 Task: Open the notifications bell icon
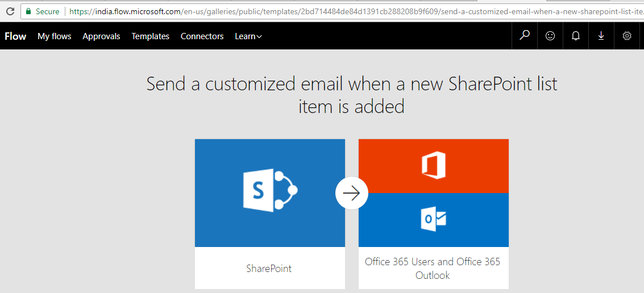click(576, 36)
